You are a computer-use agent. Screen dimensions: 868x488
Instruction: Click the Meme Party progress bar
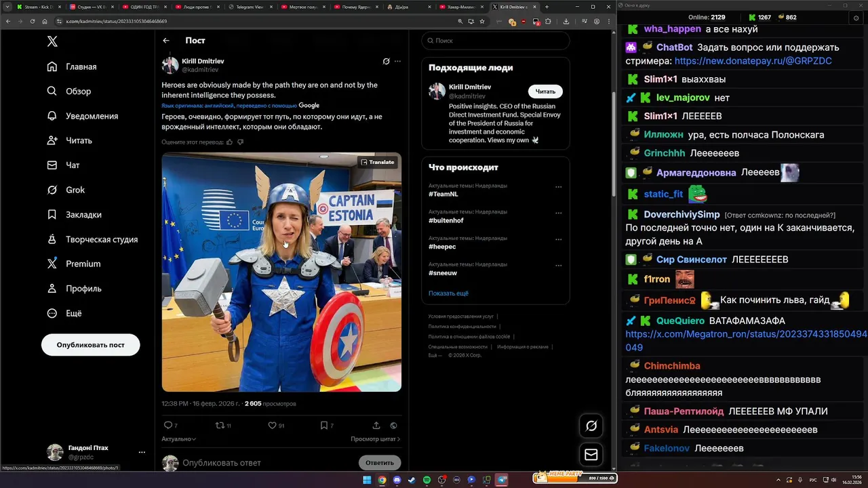(x=576, y=478)
